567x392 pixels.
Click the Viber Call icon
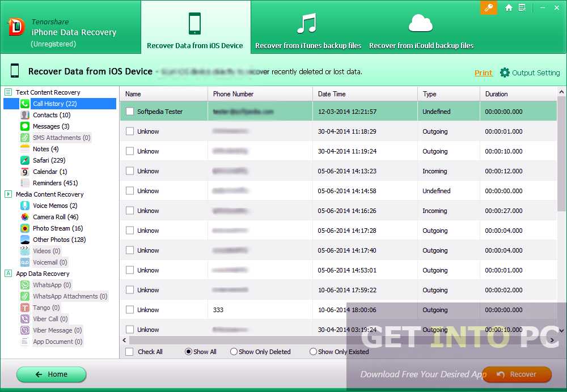25,319
